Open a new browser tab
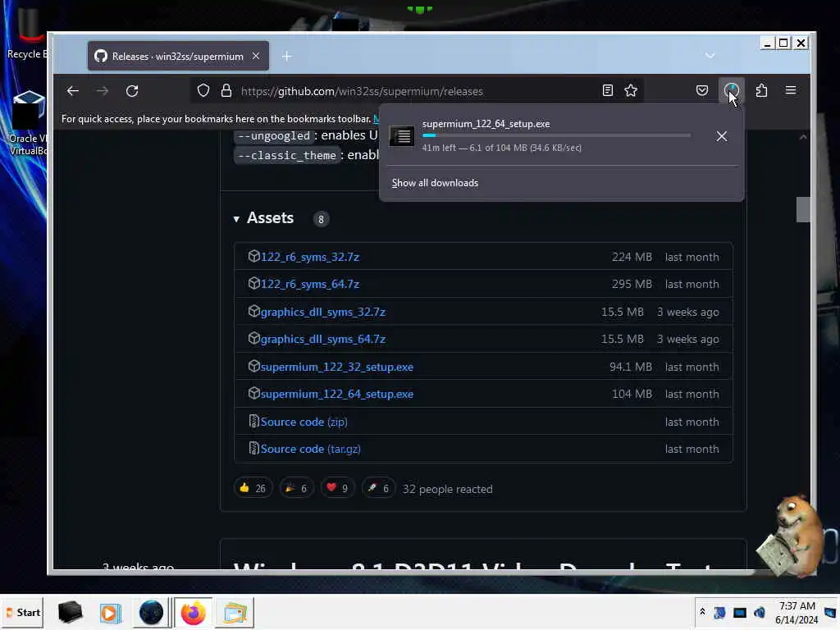Image resolution: width=840 pixels, height=630 pixels. [286, 57]
